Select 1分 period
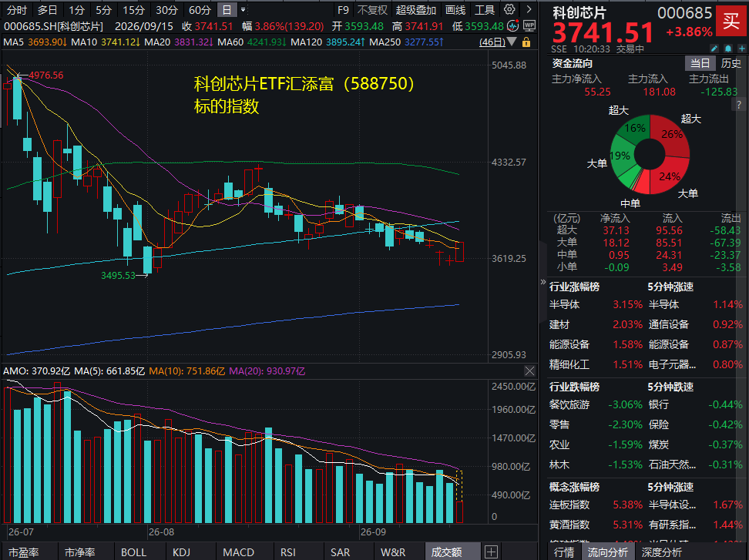 tap(76, 10)
